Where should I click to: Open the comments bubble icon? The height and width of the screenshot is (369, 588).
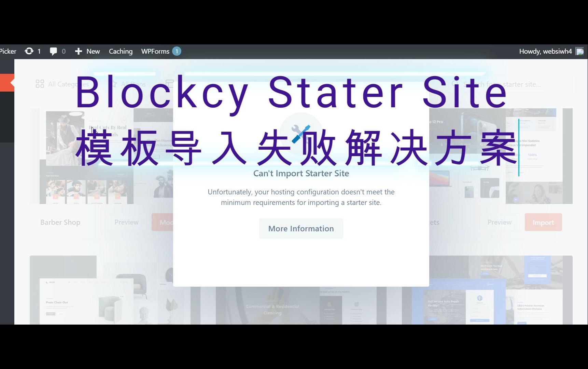point(53,51)
